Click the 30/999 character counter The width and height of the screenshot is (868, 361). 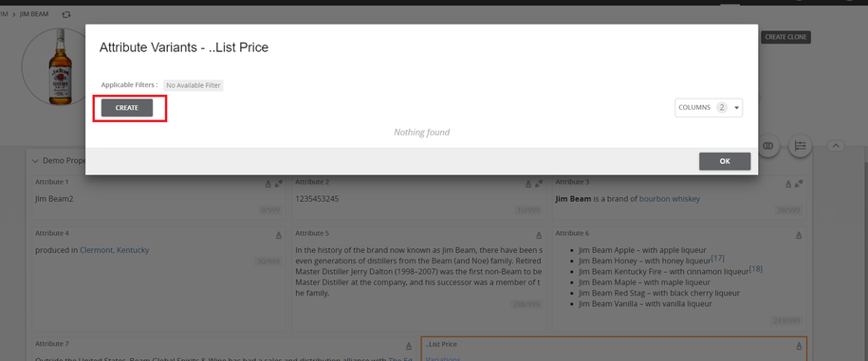coord(268,262)
